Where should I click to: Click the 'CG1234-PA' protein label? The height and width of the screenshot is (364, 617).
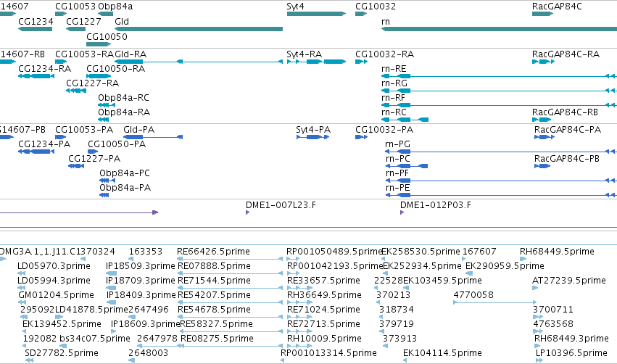point(44,144)
